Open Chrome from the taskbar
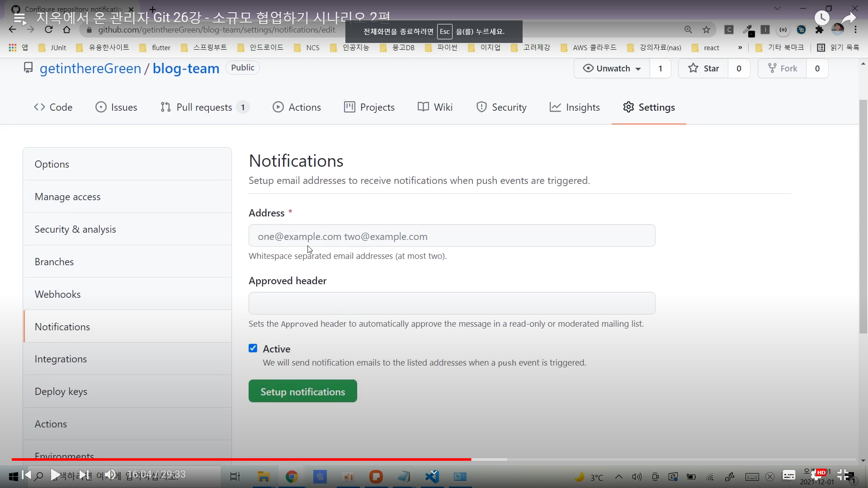 292,477
